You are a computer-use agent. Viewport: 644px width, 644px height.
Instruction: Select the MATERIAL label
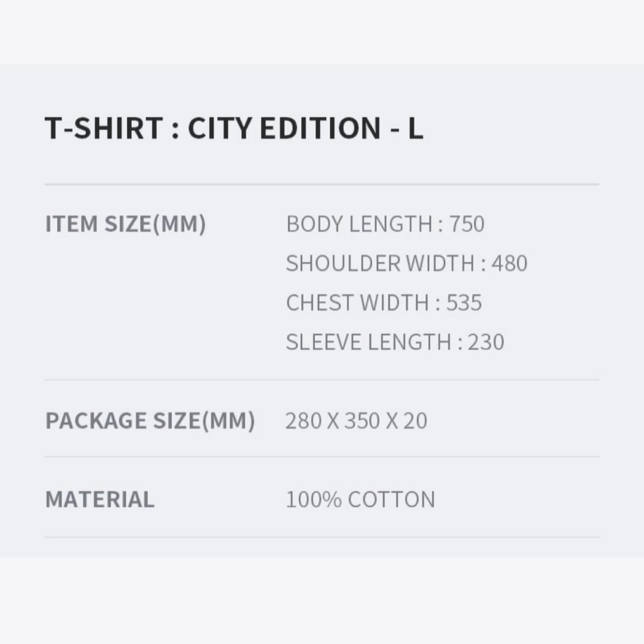[100, 500]
